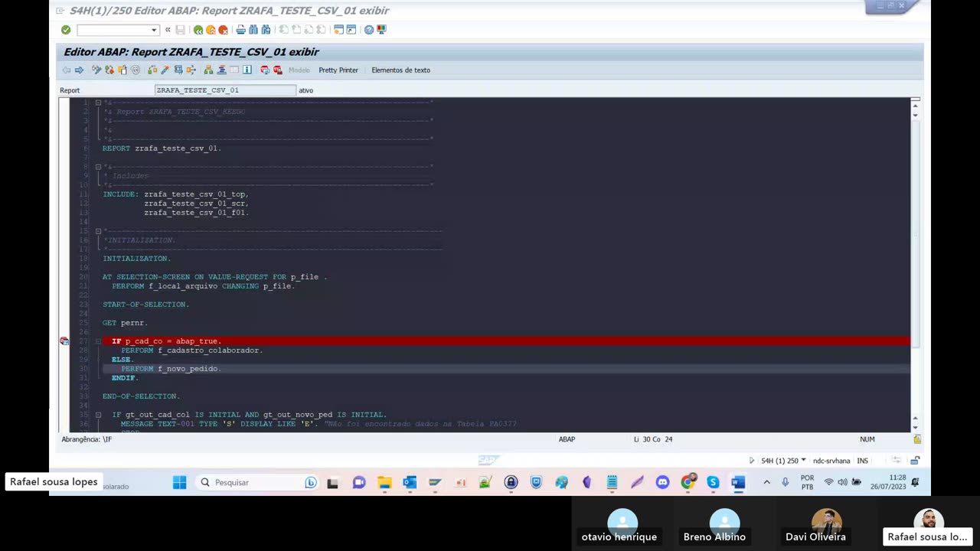This screenshot has height=551, width=980.
Task: Click the Activate magic wand icon
Action: [165, 70]
